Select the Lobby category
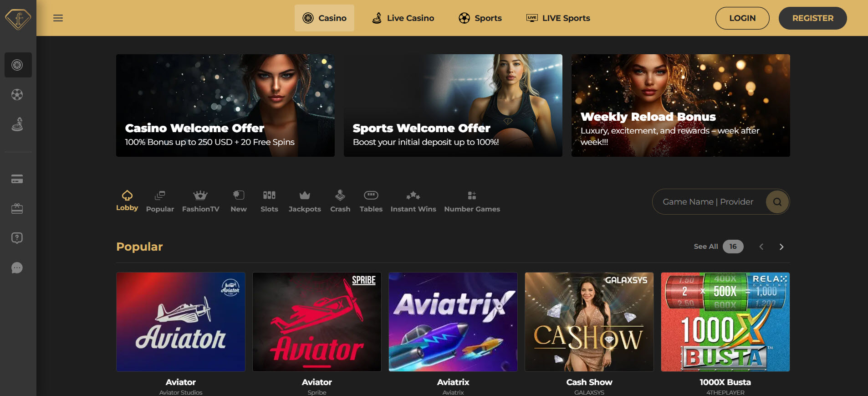868x396 pixels. [127, 201]
